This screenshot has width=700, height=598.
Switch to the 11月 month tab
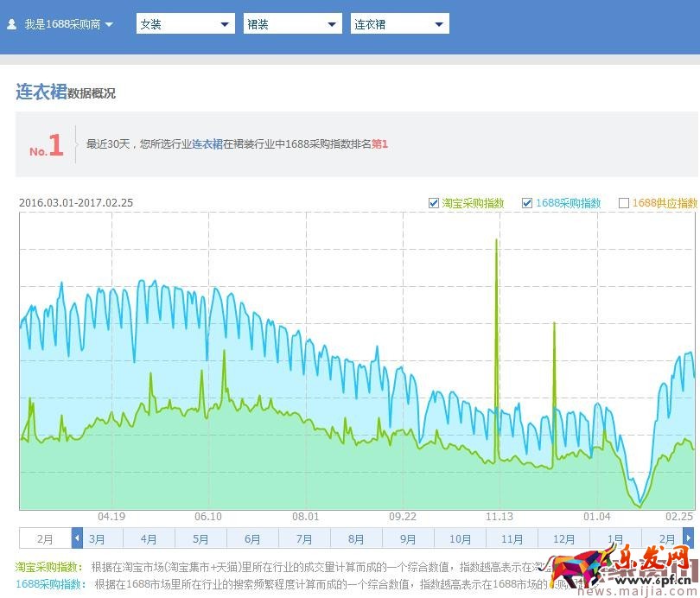click(512, 538)
